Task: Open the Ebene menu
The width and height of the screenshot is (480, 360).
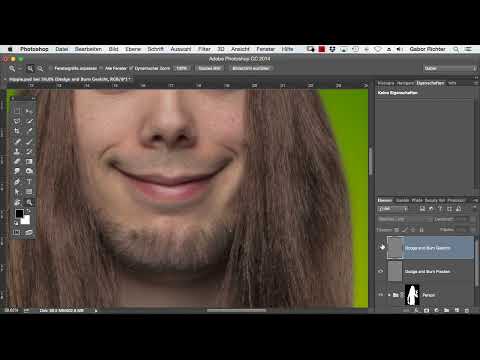Action: pyautogui.click(x=133, y=49)
